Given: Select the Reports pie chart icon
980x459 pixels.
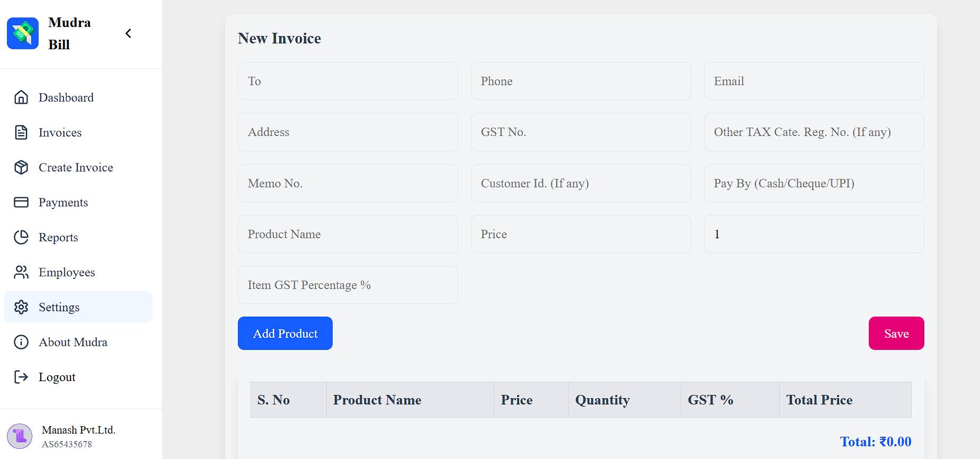Looking at the screenshot, I should 21,237.
